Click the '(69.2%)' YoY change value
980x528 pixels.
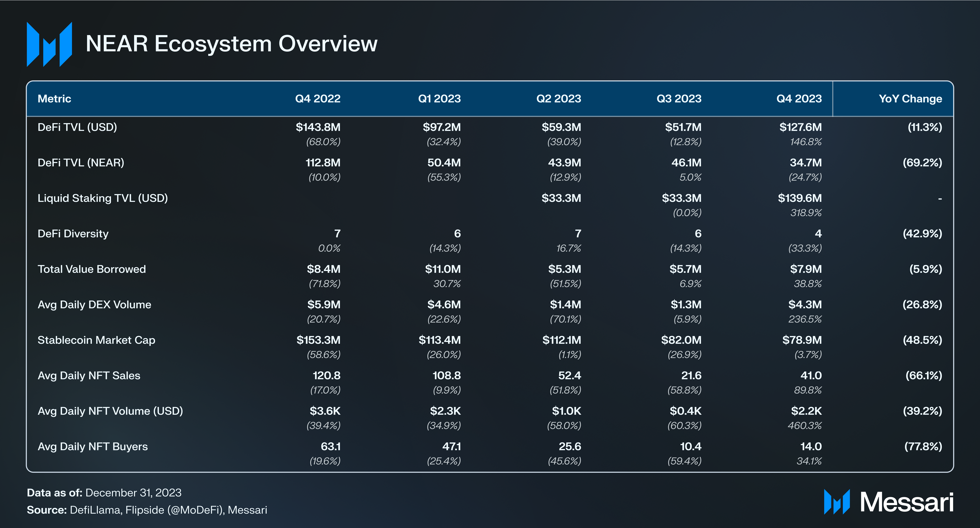(923, 163)
